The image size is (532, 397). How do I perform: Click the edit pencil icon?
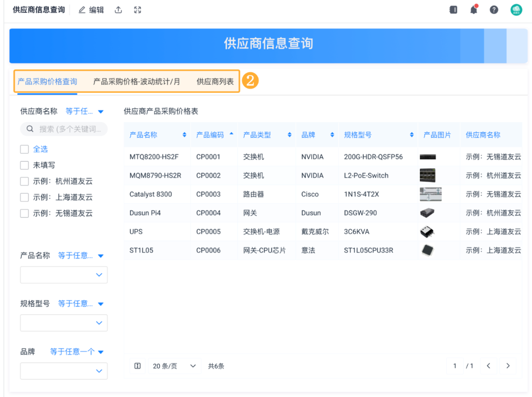click(82, 10)
